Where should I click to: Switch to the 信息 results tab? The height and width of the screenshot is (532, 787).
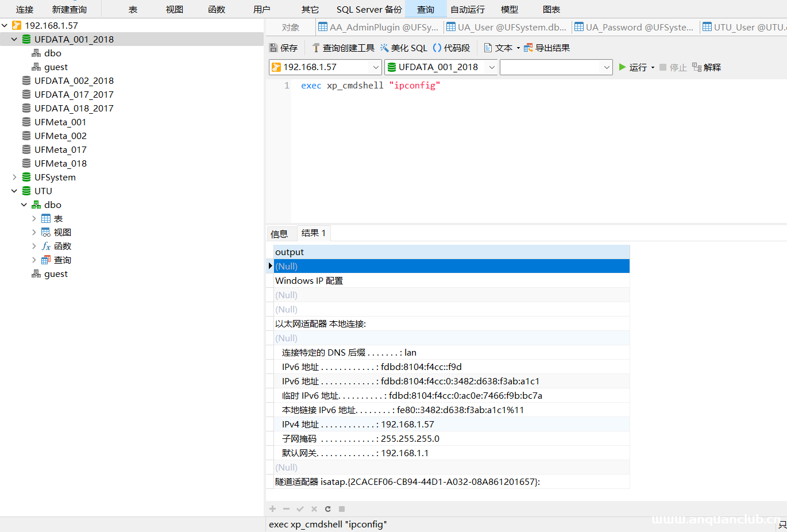pos(279,234)
